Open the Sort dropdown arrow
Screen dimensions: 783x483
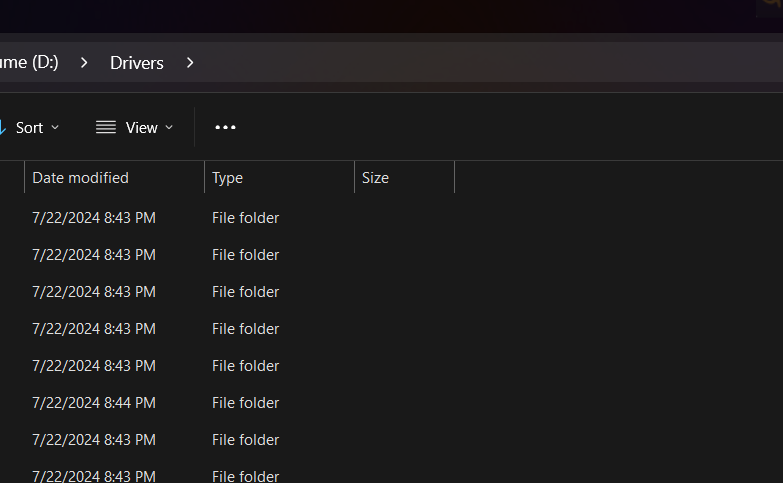tap(55, 127)
